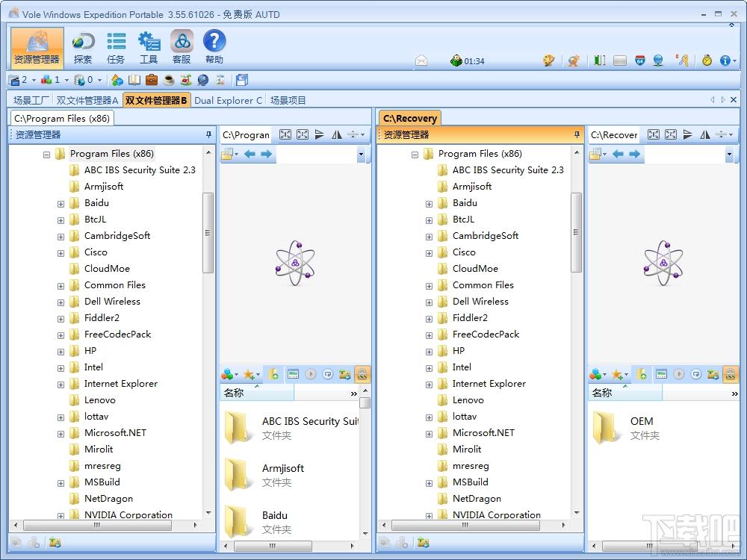Select Dell Wireless in right tree
Image resolution: width=747 pixels, height=560 pixels.
pyautogui.click(x=480, y=302)
